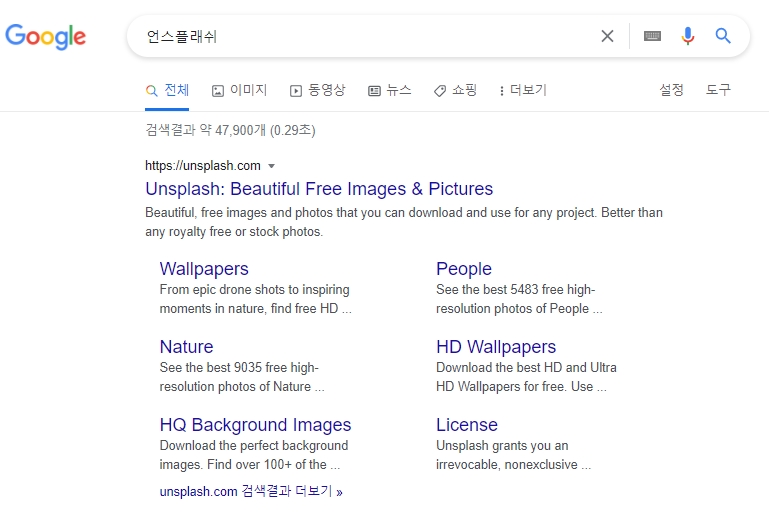
Task: Switch to the 이미지 tab
Action: point(239,90)
